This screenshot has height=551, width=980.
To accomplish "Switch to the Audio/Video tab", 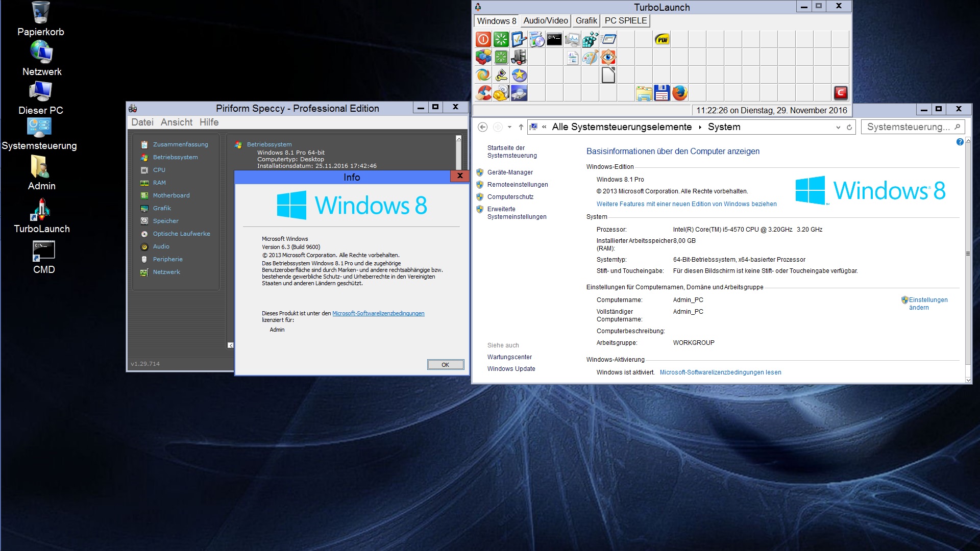I will coord(545,21).
